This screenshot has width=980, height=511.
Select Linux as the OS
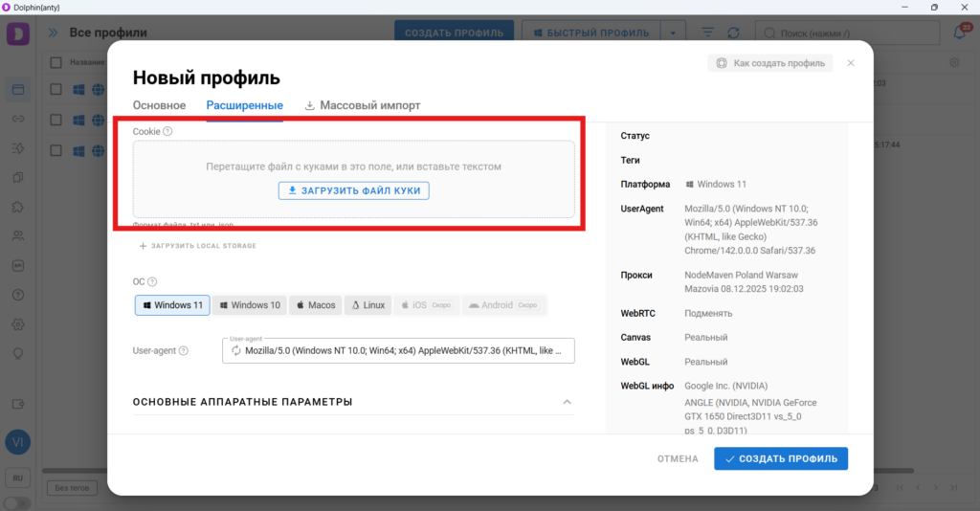[367, 305]
